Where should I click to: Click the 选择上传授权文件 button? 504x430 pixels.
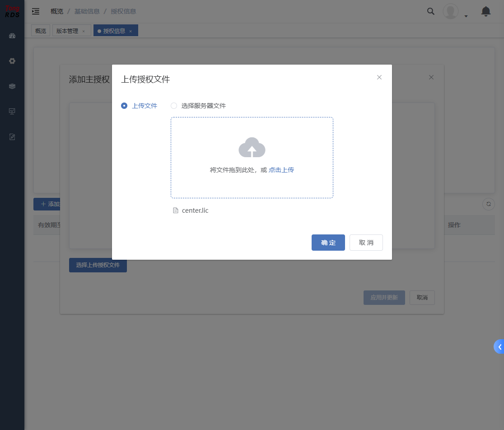(x=98, y=265)
